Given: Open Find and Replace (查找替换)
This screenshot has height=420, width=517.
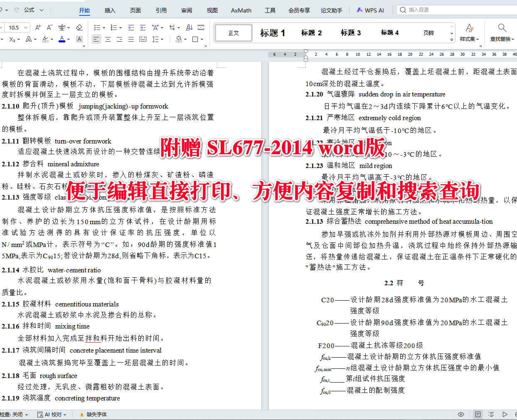Looking at the screenshot, I should coord(502,32).
